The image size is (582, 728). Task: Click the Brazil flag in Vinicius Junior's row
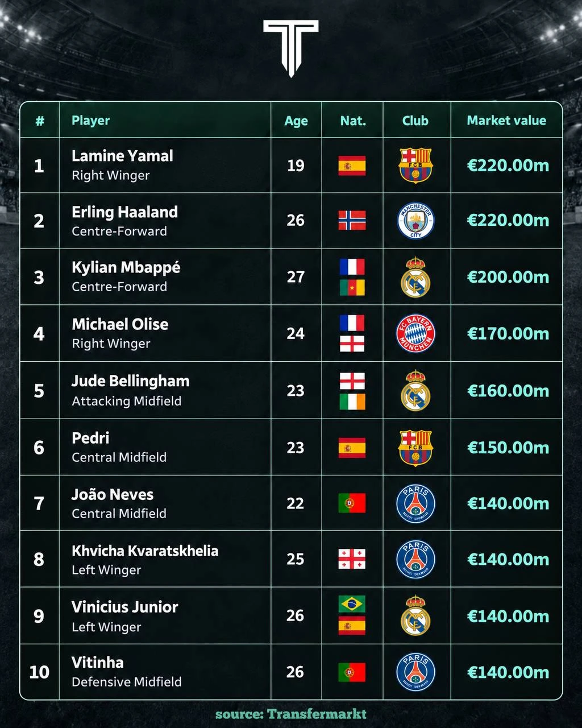click(x=352, y=604)
